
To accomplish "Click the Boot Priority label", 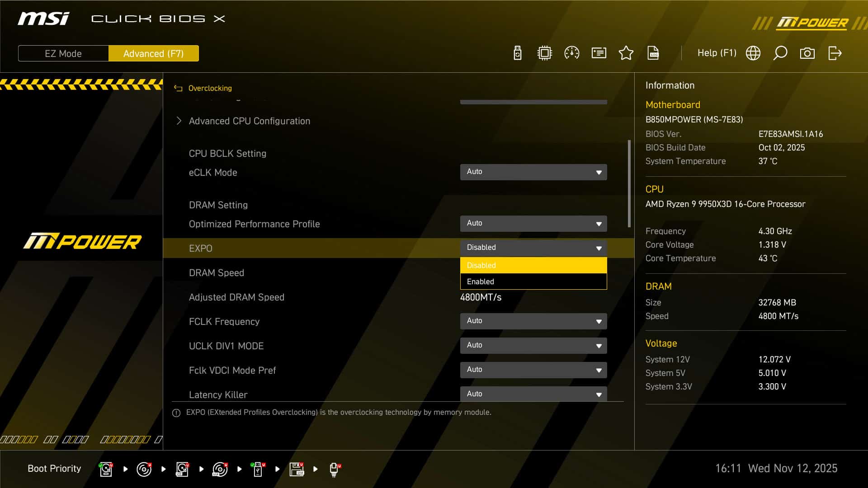I will [x=54, y=469].
